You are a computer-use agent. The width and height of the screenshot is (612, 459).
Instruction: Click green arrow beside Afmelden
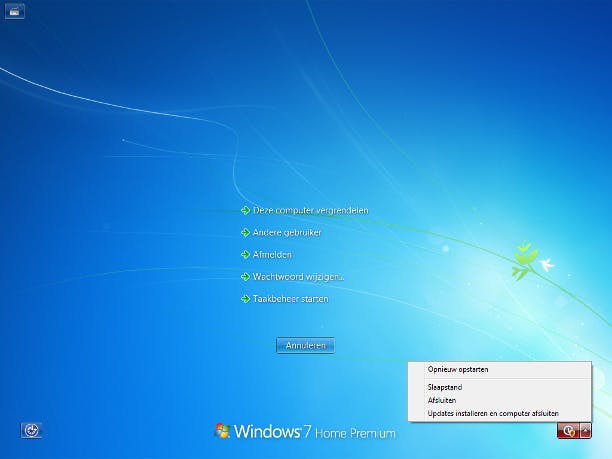(245, 254)
